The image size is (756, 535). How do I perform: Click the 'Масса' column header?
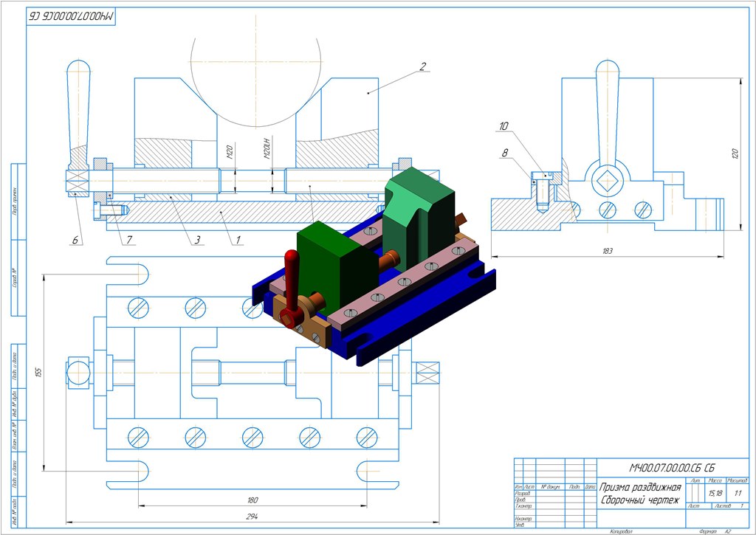(715, 481)
